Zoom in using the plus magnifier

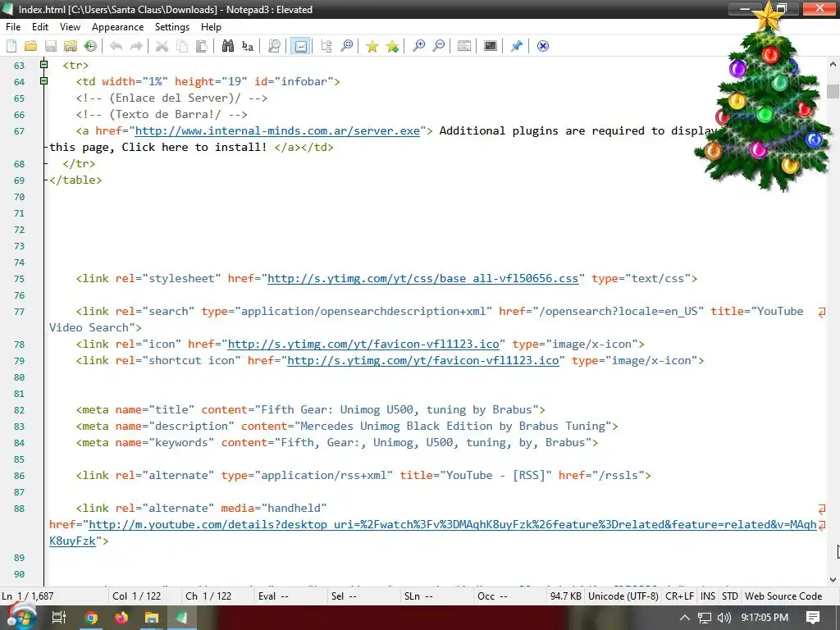418,46
